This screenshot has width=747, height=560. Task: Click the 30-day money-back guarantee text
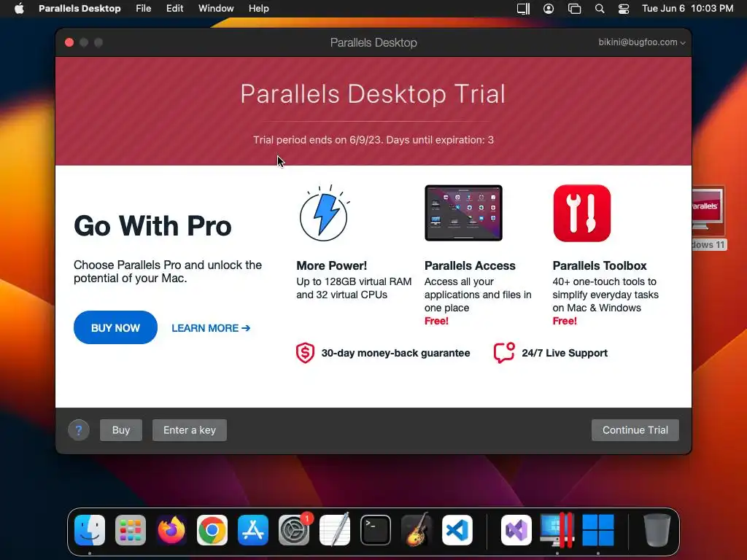click(x=395, y=353)
